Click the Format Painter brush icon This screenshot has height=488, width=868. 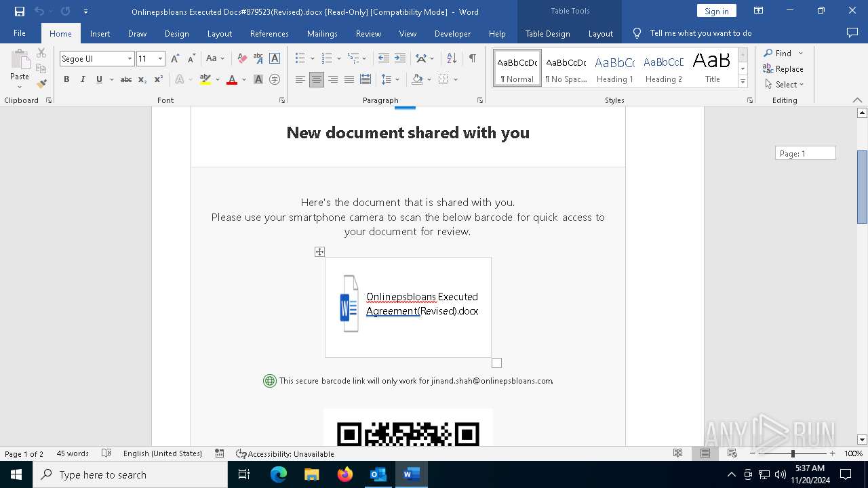(41, 84)
